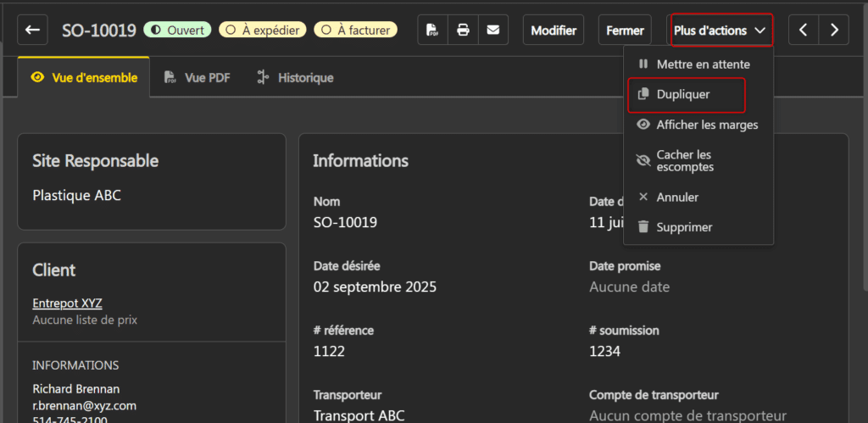
Task: Click the Fermer button
Action: [625, 31]
